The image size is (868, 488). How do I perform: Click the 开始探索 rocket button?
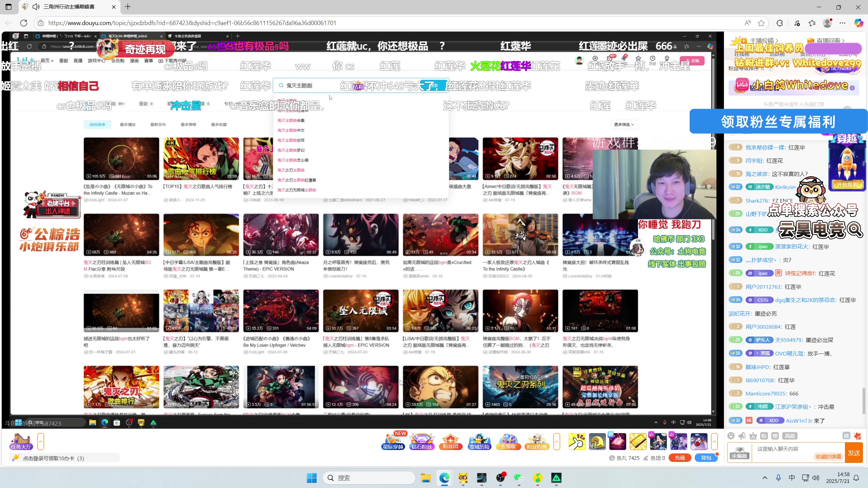[x=847, y=185]
